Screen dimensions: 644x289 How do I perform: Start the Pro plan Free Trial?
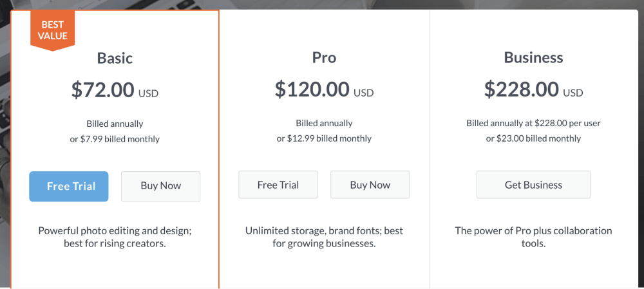click(x=278, y=185)
